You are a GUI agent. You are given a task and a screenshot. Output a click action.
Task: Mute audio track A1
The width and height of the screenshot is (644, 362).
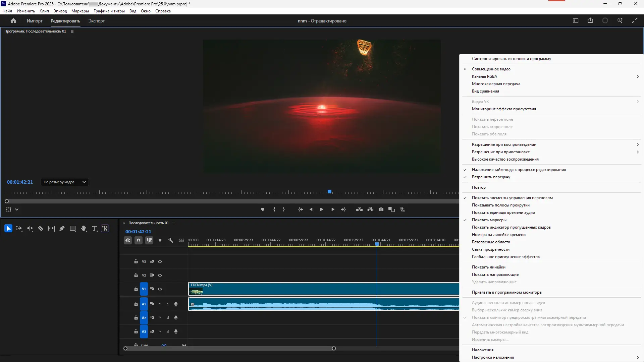[160, 304]
